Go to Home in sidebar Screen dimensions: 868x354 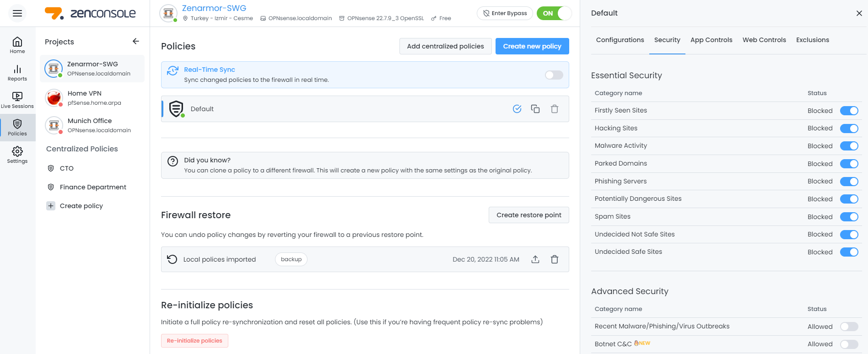(17, 45)
